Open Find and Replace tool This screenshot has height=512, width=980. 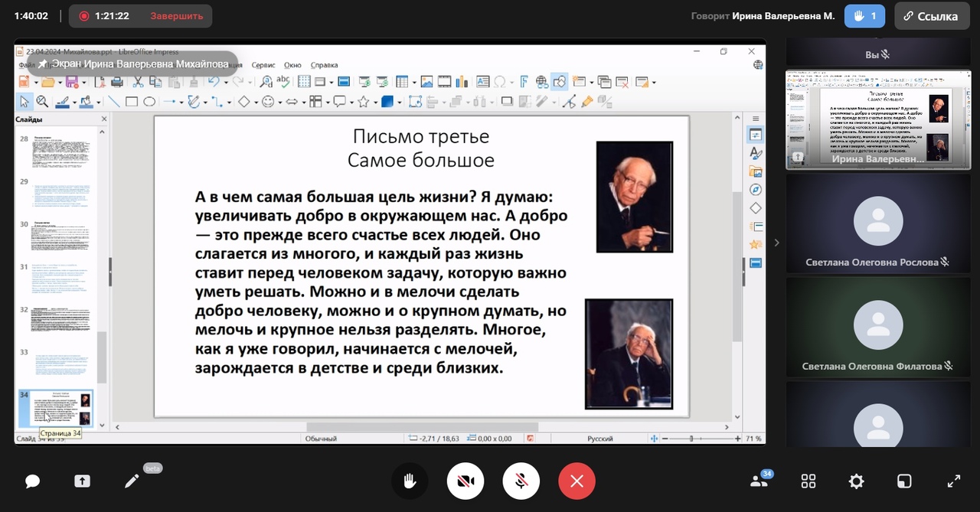coord(266,82)
